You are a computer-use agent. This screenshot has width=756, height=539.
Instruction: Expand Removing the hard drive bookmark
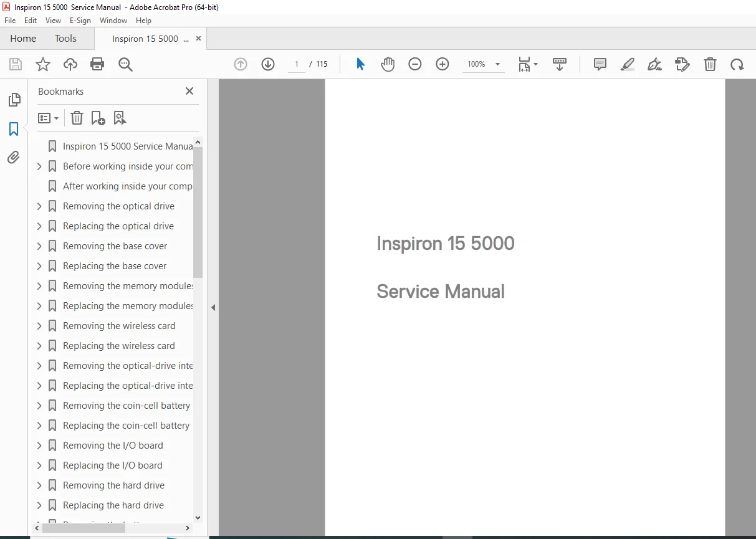39,485
